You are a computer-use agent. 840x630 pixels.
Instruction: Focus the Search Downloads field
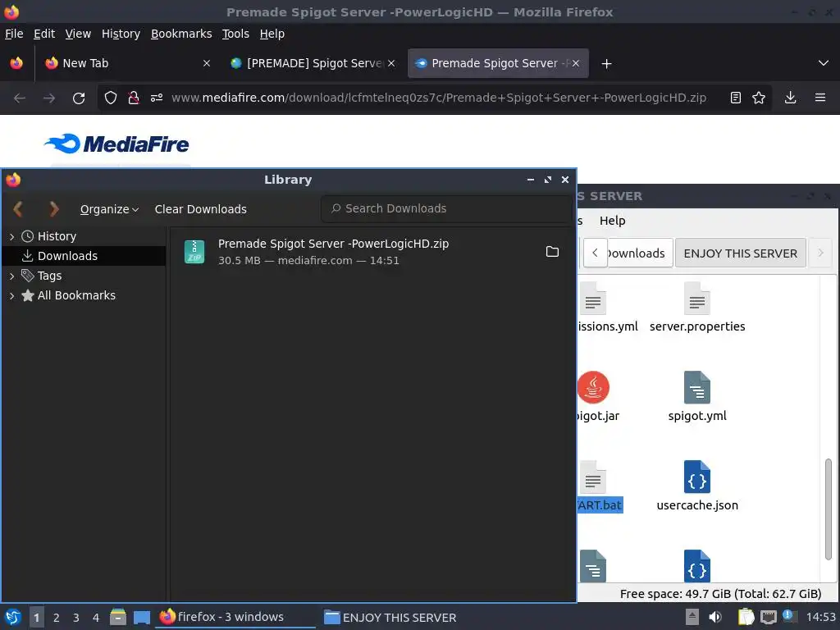446,208
